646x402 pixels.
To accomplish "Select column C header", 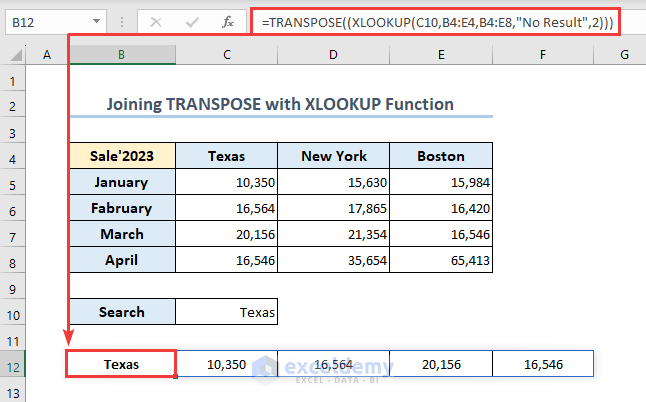I will click(x=226, y=54).
